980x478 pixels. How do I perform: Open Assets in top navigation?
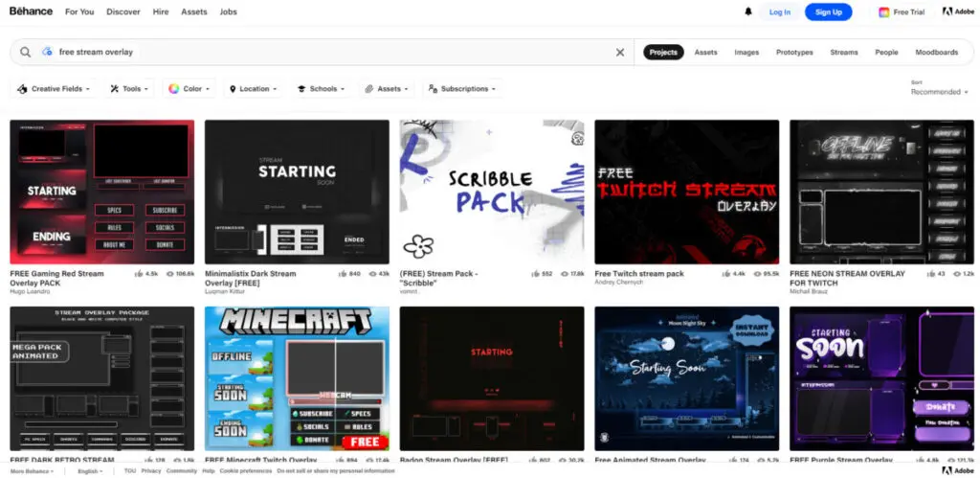coord(193,11)
